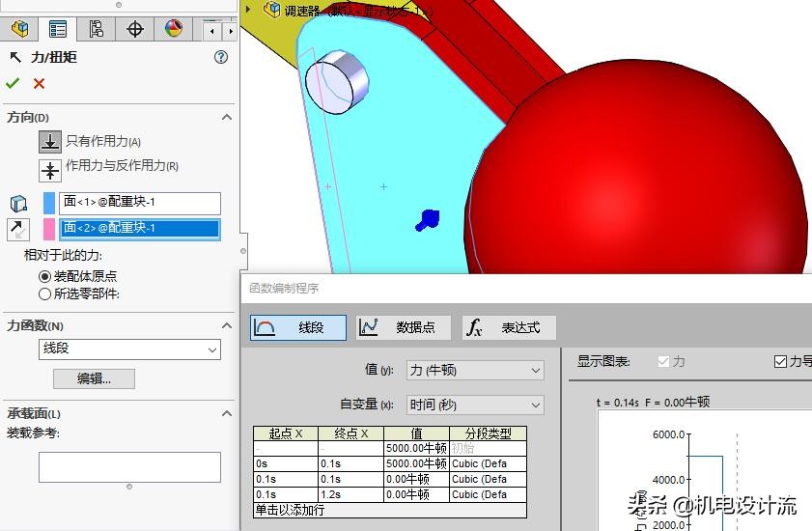The width and height of the screenshot is (812, 531).
Task: Choose the 所选零部件 radio button
Action: (x=45, y=294)
